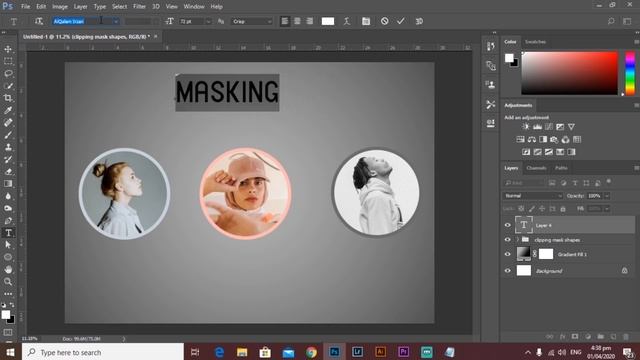Open the Character and Paragraph panels
This screenshot has width=640, height=360.
point(366,21)
